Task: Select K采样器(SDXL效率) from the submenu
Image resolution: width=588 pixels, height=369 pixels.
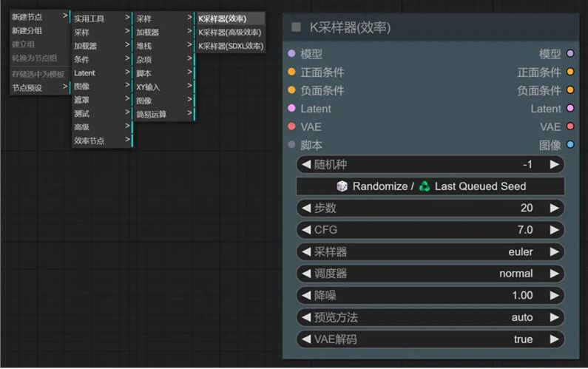Action: point(231,46)
